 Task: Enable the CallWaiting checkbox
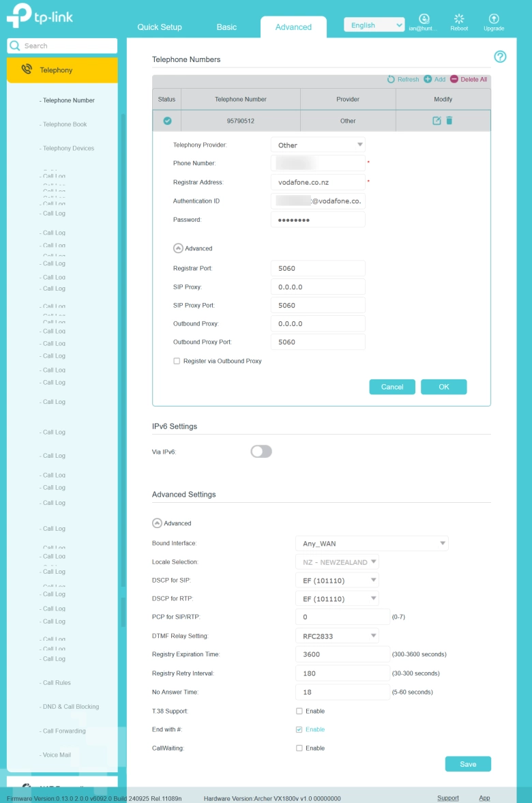299,748
